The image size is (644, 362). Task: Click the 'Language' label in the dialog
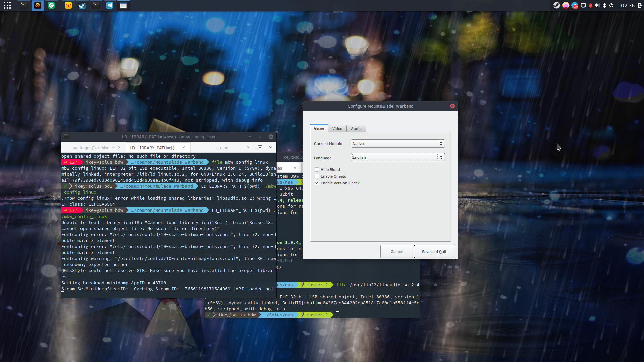point(323,158)
